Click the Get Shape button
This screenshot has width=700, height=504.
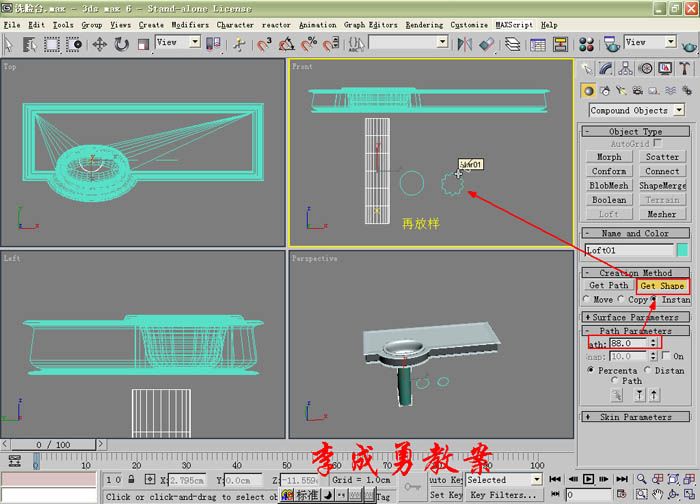coord(662,285)
